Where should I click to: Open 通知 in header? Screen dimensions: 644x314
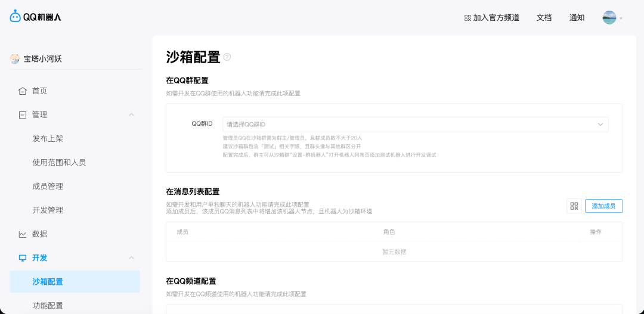pyautogui.click(x=577, y=18)
